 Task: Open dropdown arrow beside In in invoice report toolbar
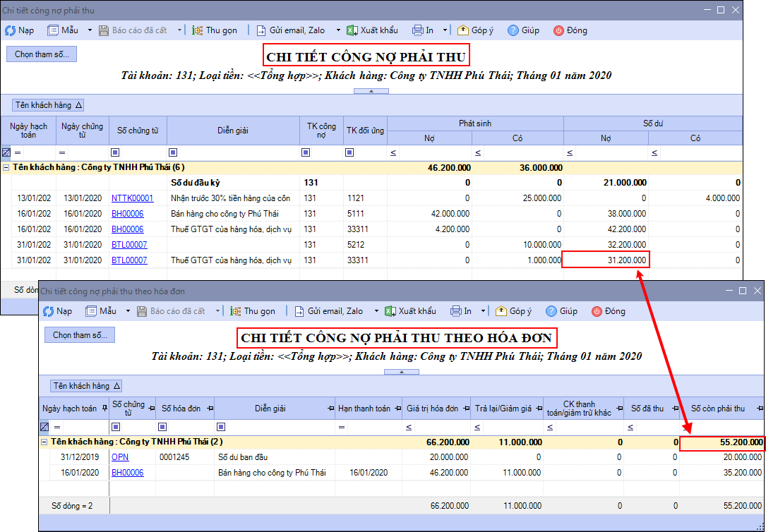[x=483, y=311]
